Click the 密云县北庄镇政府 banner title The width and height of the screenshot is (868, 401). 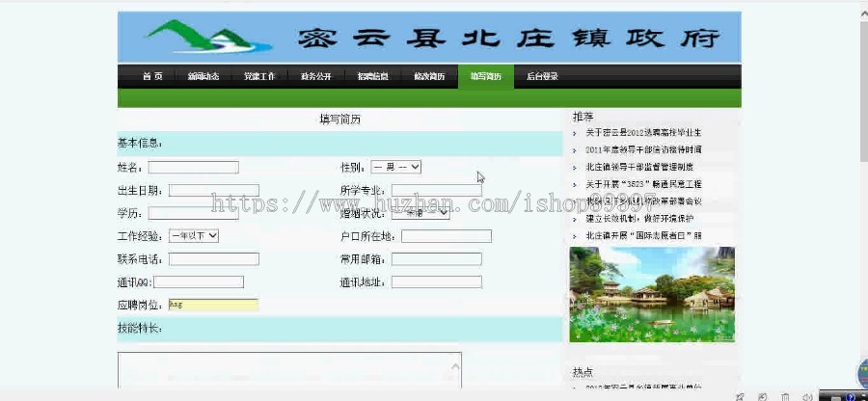point(509,39)
